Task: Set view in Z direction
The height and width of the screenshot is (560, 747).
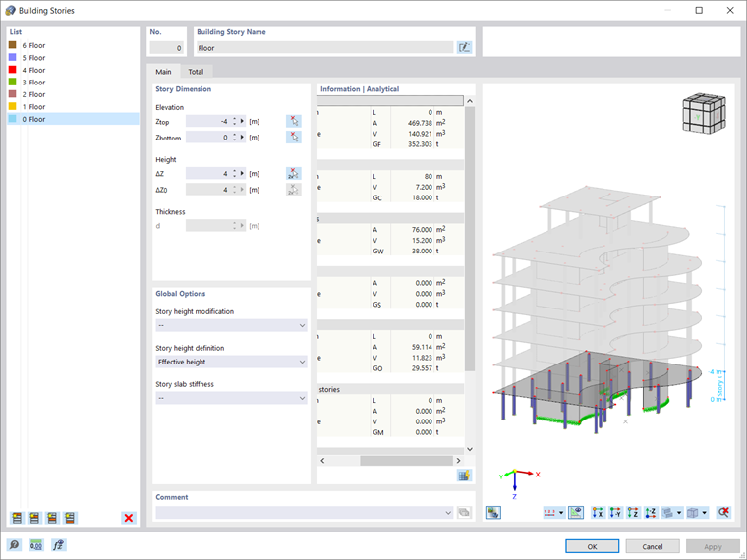Action: [x=633, y=513]
